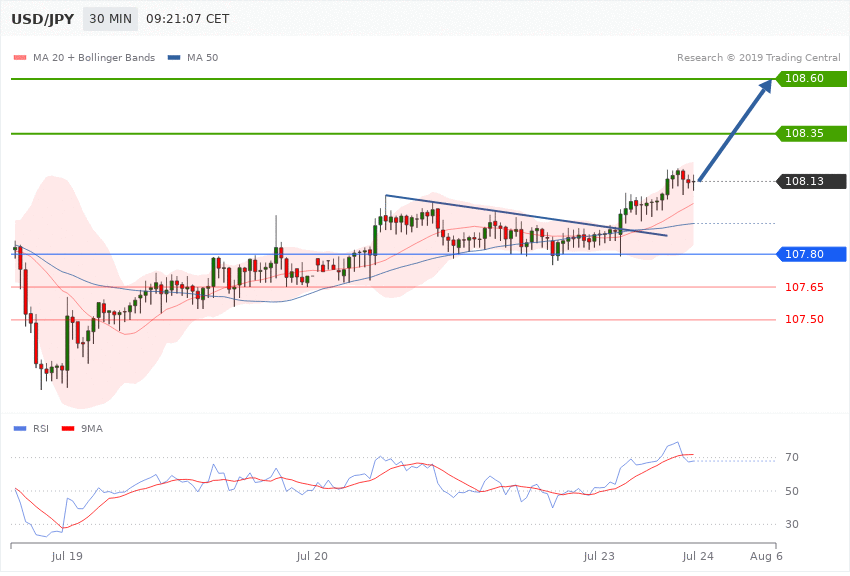Click the 9MA legend label

(x=92, y=429)
